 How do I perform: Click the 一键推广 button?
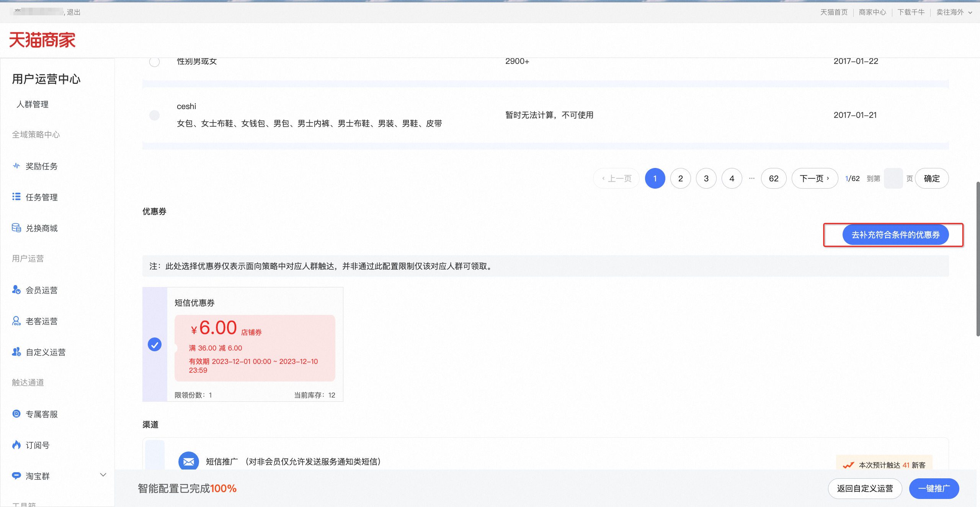(x=934, y=488)
